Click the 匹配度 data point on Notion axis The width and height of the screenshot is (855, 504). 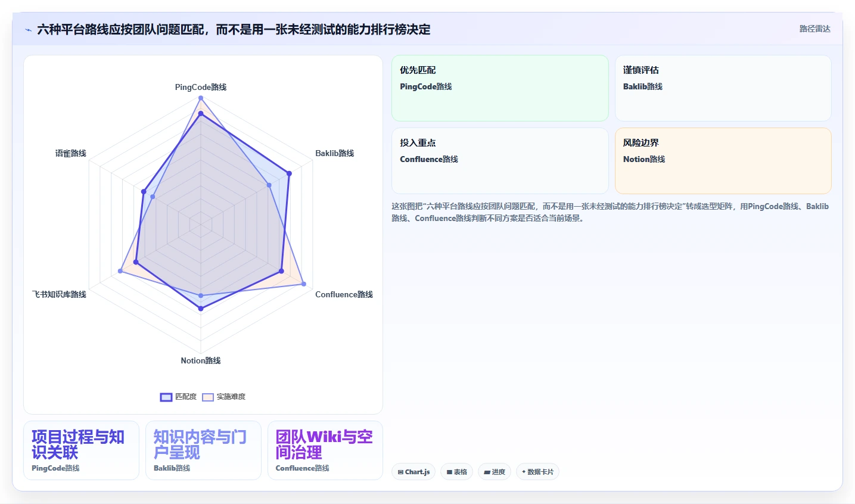pos(201,309)
